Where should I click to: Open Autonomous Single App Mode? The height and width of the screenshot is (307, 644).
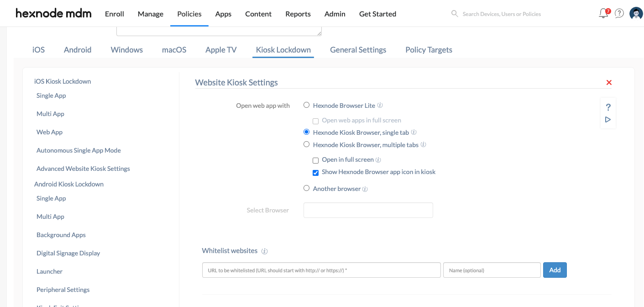pyautogui.click(x=79, y=150)
